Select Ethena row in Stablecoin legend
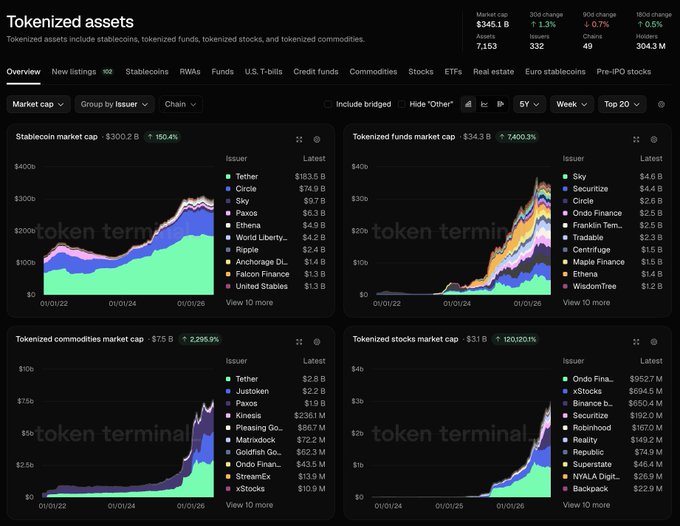This screenshot has height=526, width=680. pos(275,225)
